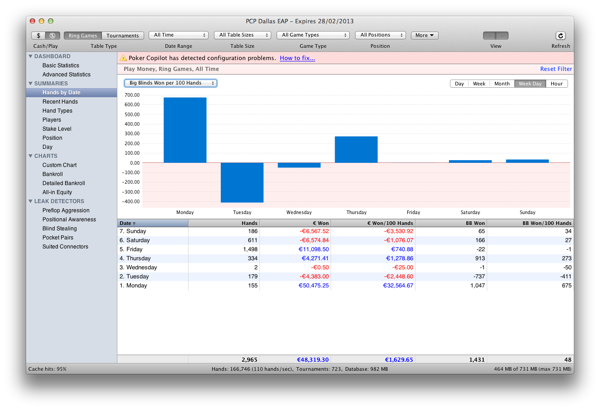Select the 4. Thursday table row
The image size is (600, 410).
(x=345, y=258)
